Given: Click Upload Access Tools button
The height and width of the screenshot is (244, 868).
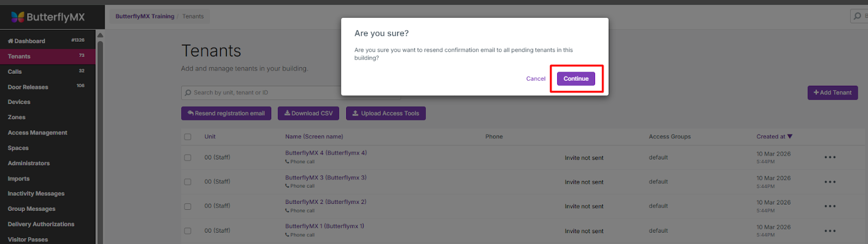Looking at the screenshot, I should coord(386,113).
